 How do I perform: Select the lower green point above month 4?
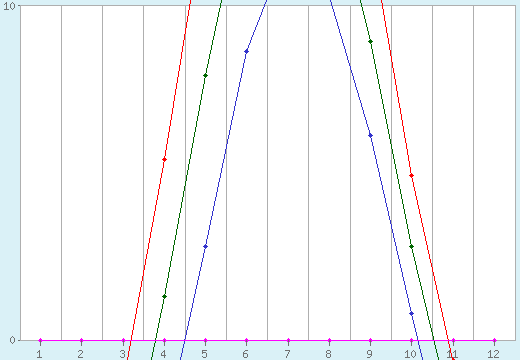point(164,296)
